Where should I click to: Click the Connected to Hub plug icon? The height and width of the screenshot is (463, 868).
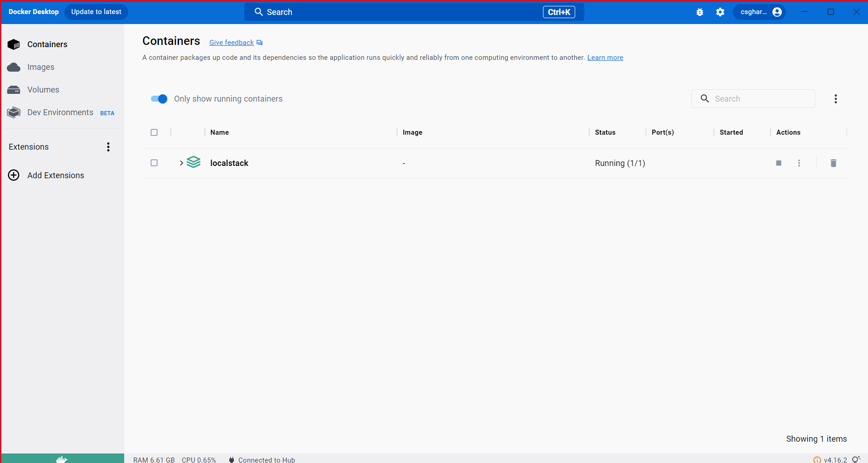point(232,460)
